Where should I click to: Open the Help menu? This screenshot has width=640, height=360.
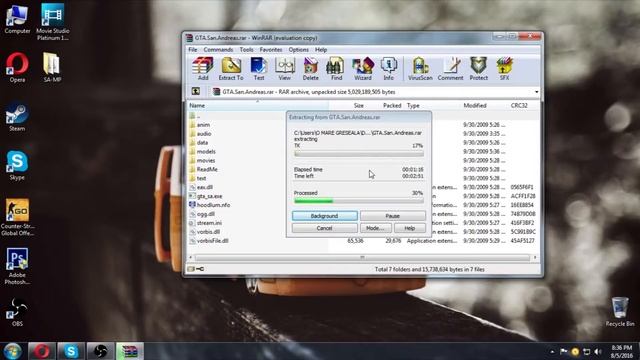[x=321, y=49]
